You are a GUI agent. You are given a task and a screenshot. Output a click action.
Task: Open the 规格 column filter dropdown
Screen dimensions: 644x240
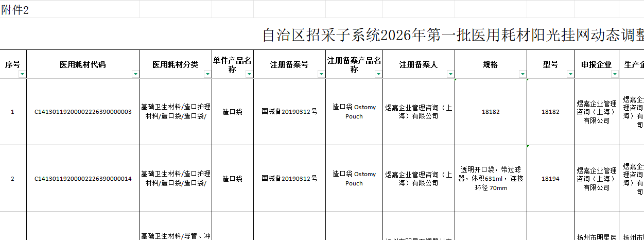523,74
